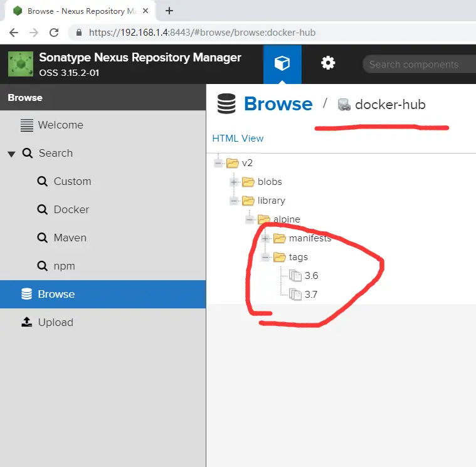Click the magnifier icon beside npm

42,266
